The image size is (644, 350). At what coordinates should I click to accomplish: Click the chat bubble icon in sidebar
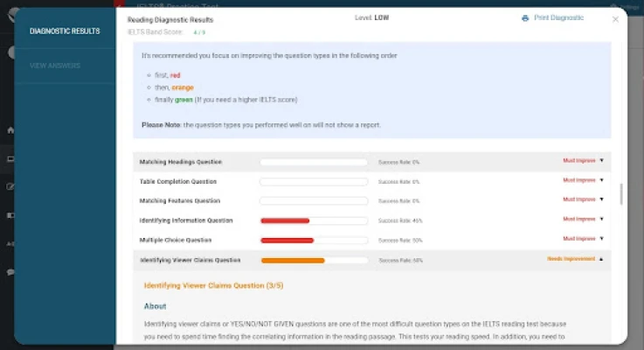pyautogui.click(x=10, y=272)
